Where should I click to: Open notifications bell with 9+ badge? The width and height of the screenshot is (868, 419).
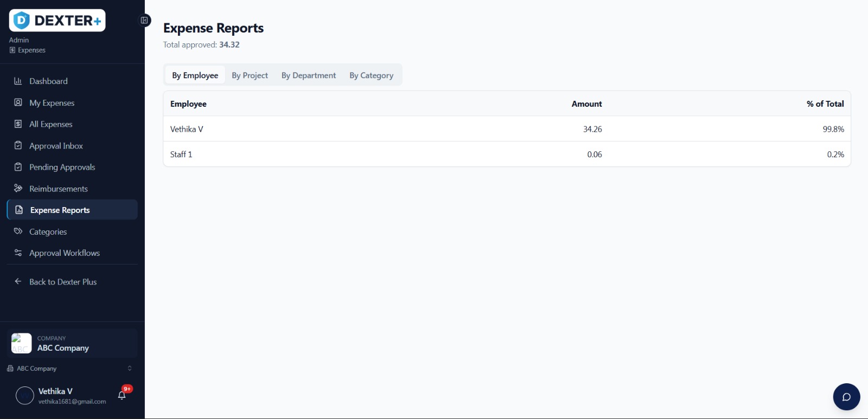point(122,395)
